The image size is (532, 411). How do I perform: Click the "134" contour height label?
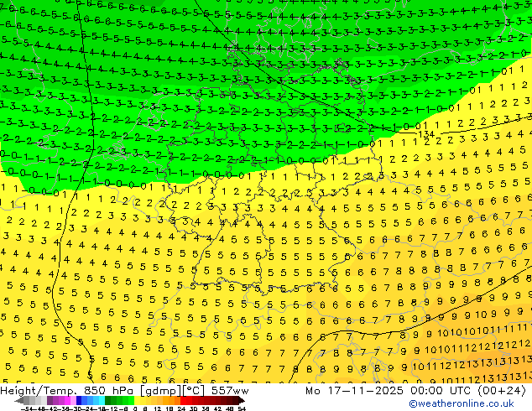426,135
